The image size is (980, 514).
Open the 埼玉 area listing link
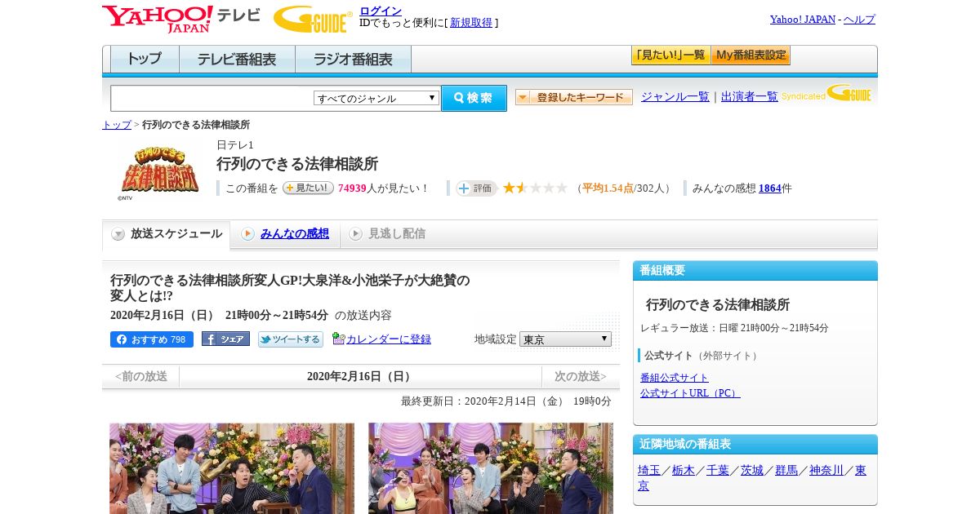coord(649,471)
